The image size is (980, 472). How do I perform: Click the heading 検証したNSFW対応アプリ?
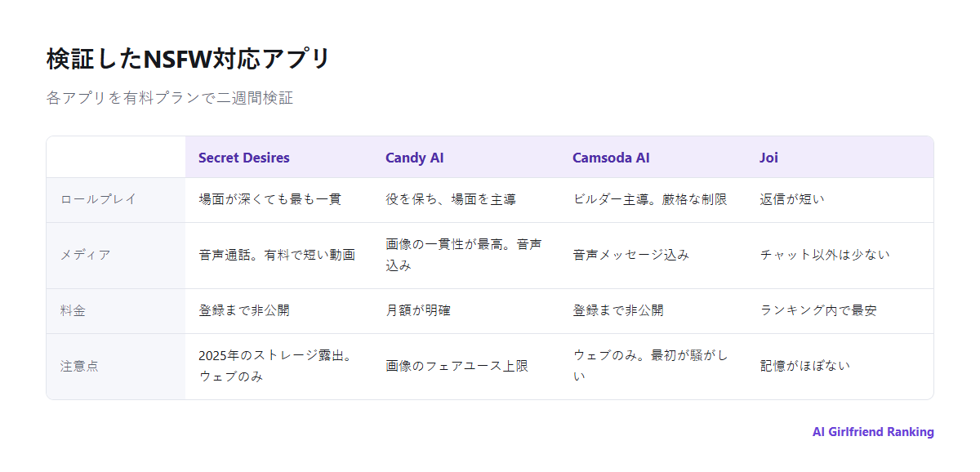point(188,59)
